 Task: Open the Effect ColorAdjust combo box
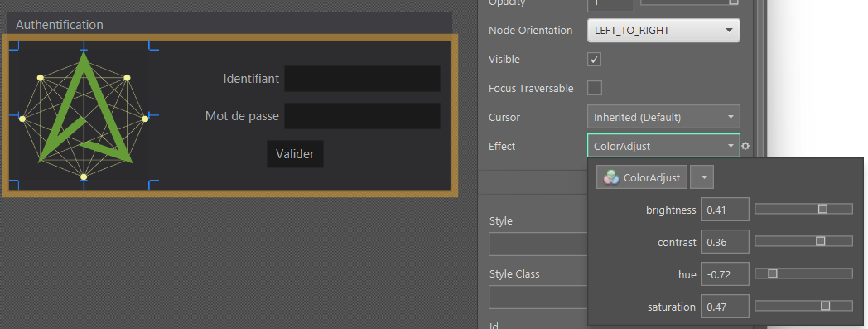663,146
